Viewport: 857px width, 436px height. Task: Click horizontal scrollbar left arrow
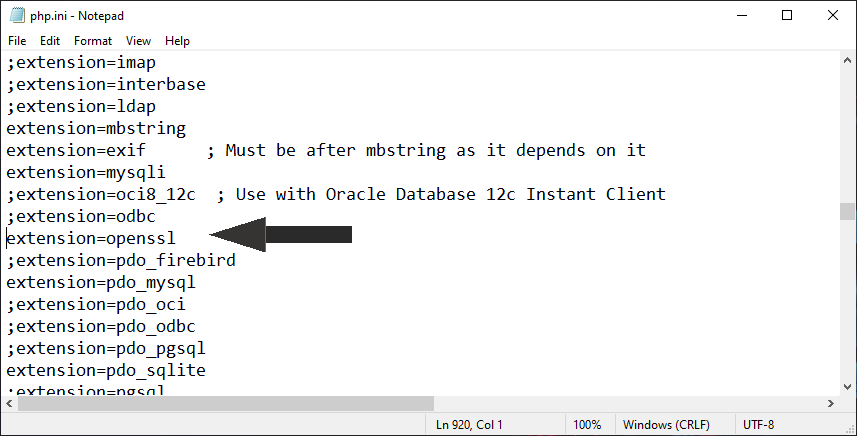pyautogui.click(x=9, y=402)
